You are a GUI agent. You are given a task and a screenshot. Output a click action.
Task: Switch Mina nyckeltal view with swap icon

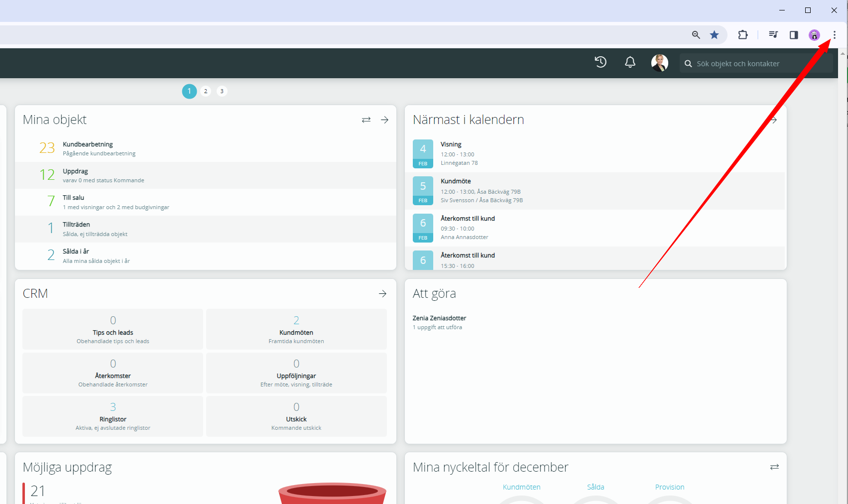point(774,467)
